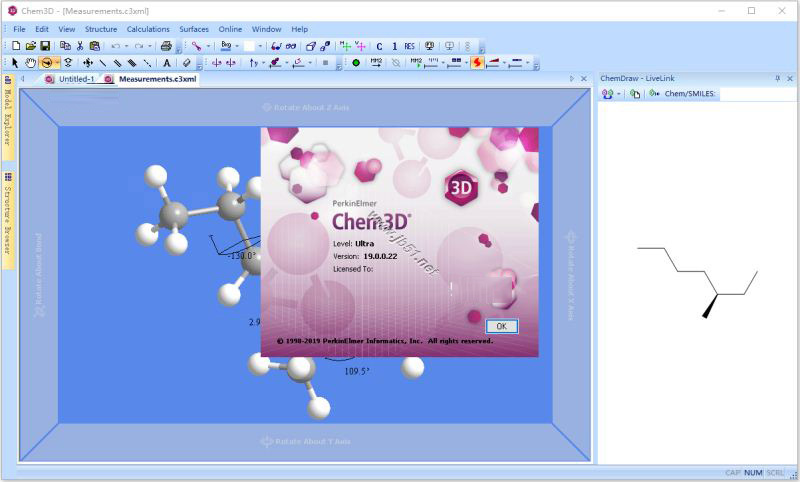Open the undo history dropdown arrow

[x=127, y=46]
